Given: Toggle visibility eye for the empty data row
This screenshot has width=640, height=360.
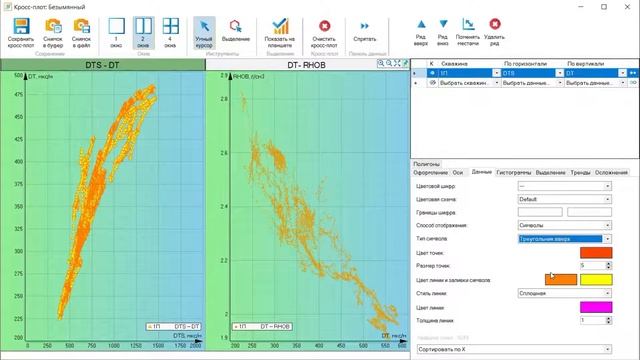Looking at the screenshot, I should (x=432, y=83).
